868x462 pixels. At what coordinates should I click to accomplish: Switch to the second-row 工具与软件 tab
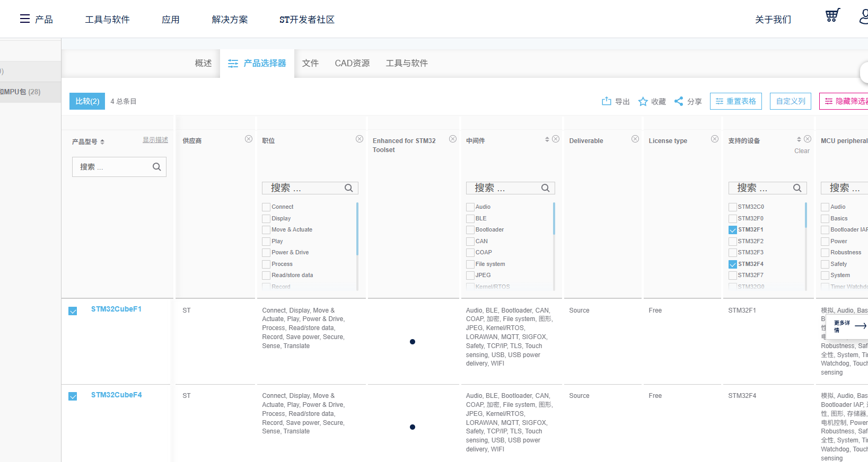407,63
